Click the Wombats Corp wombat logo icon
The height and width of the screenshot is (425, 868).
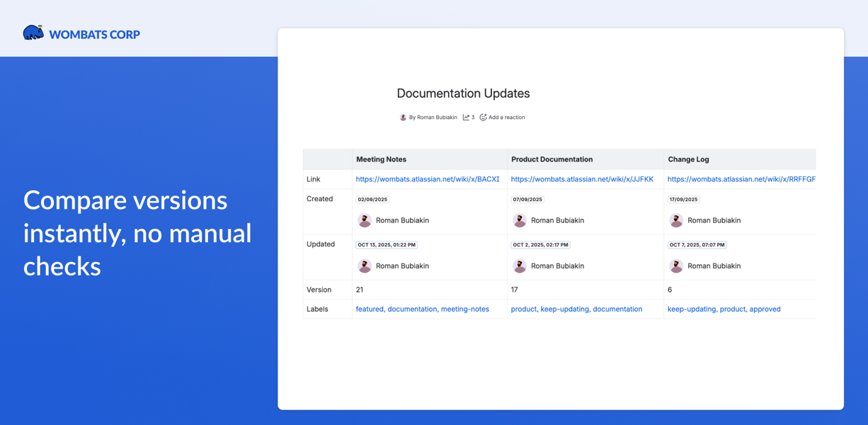pyautogui.click(x=33, y=33)
